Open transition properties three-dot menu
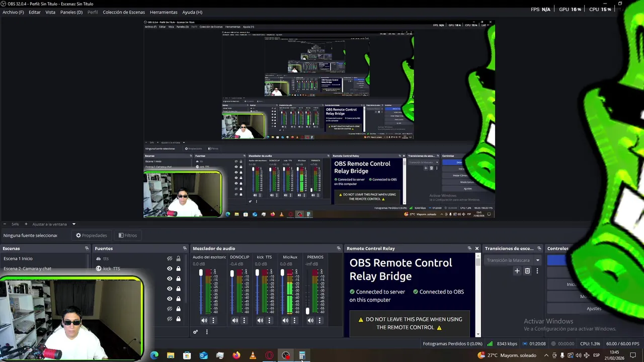 click(537, 271)
